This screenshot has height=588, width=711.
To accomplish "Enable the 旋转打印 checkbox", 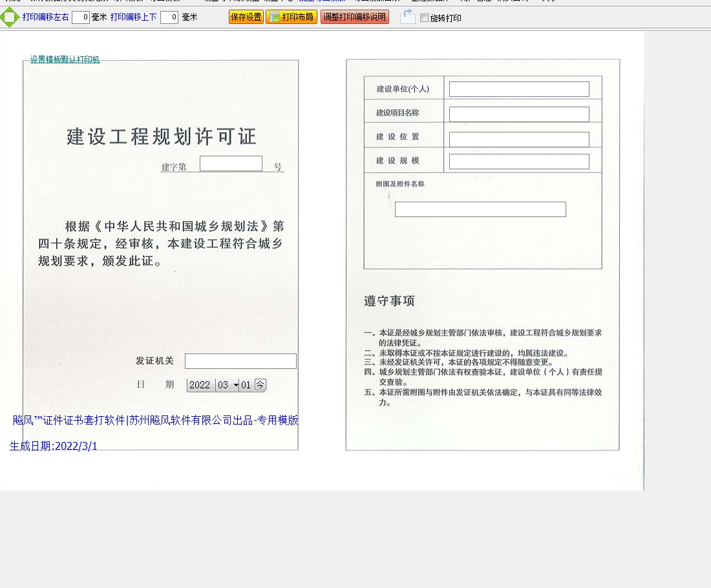I will (x=424, y=18).
